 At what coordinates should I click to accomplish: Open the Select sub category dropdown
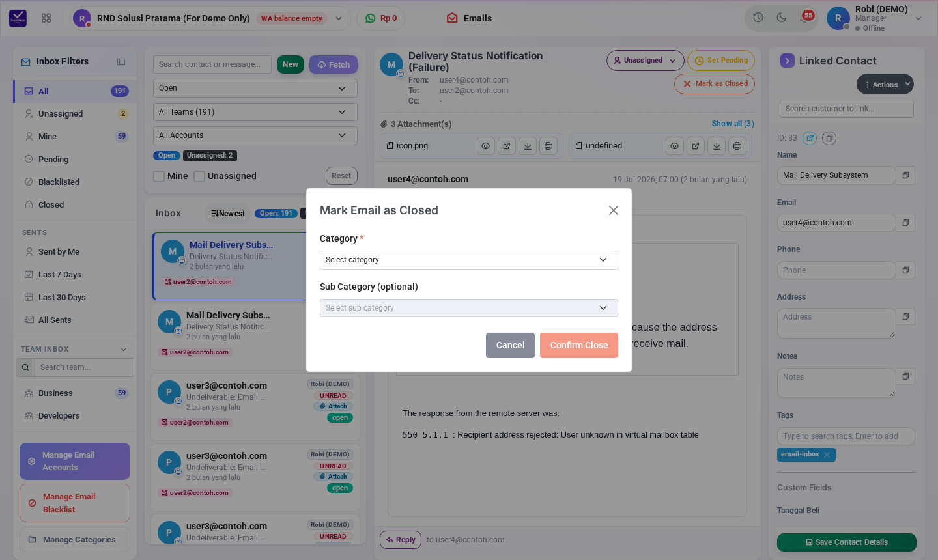(x=469, y=308)
